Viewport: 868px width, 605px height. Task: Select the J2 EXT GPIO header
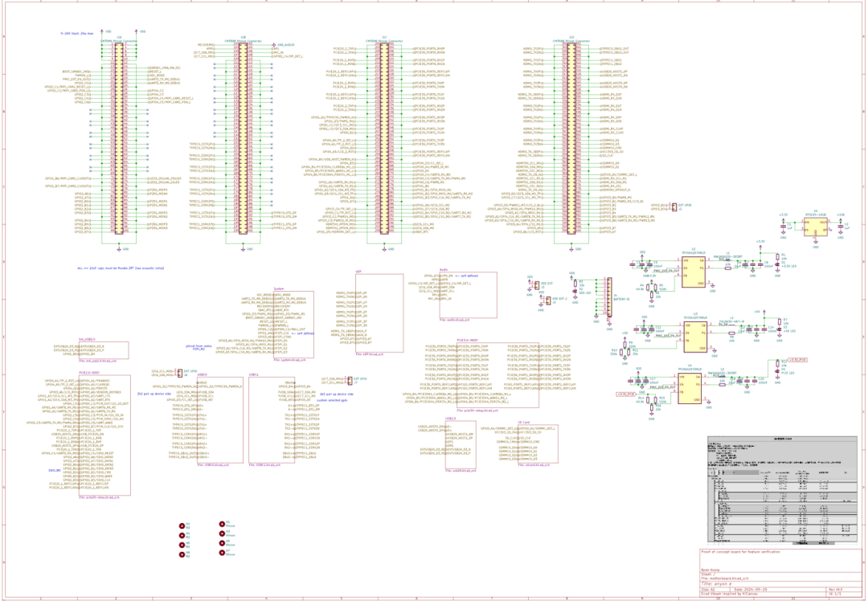click(674, 206)
